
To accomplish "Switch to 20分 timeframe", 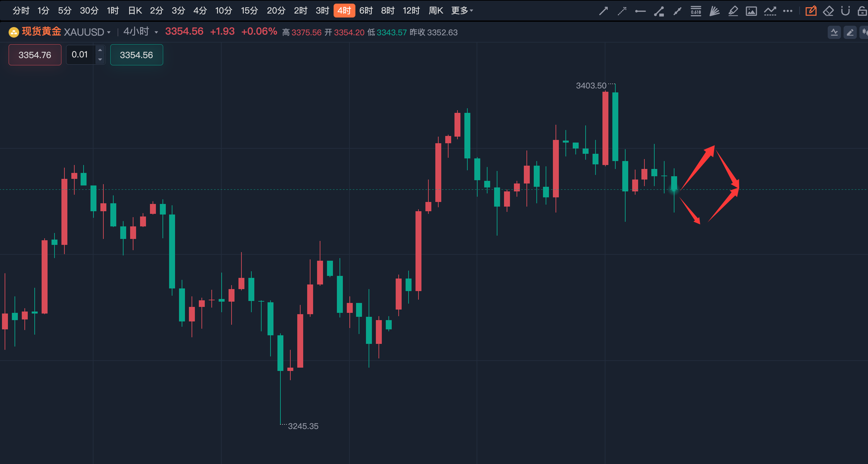I will coord(276,11).
